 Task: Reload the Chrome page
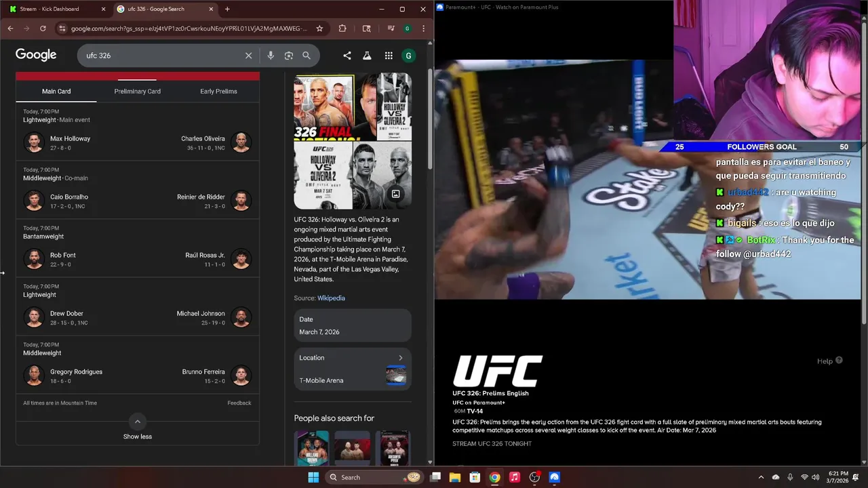[43, 28]
